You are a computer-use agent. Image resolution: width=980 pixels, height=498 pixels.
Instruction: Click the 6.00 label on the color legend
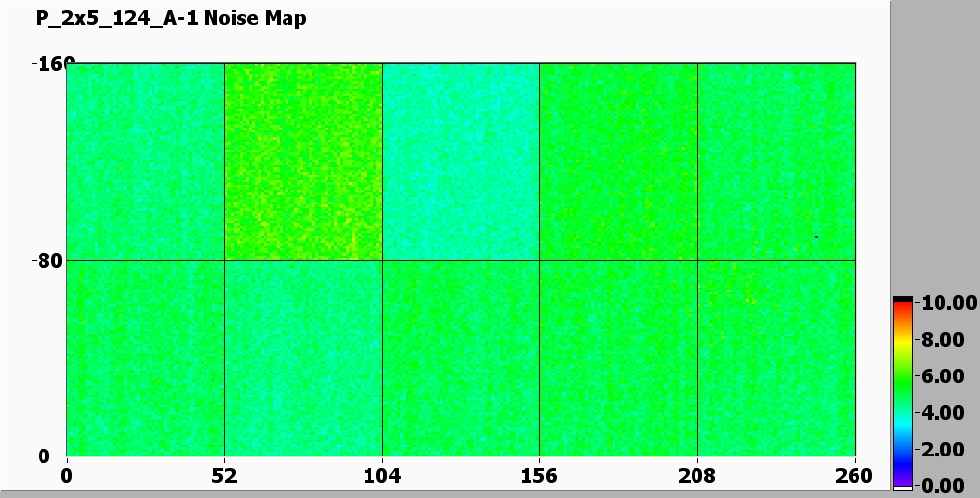(x=941, y=376)
